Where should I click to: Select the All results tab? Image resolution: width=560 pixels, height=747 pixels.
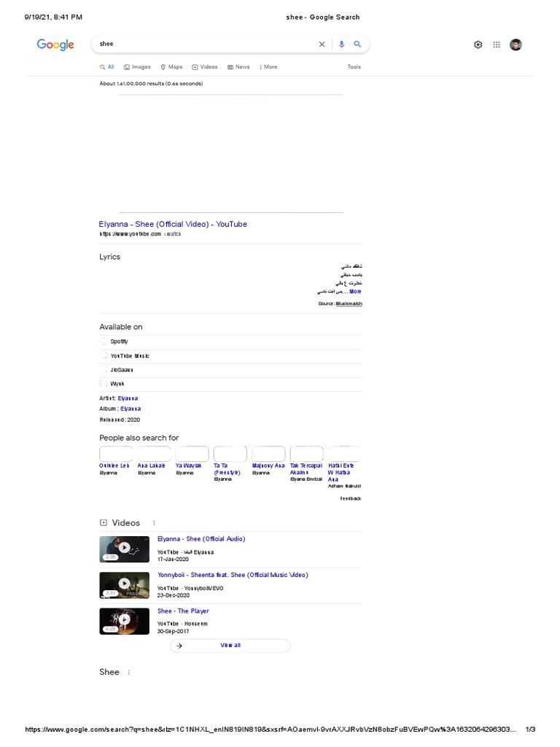[107, 67]
